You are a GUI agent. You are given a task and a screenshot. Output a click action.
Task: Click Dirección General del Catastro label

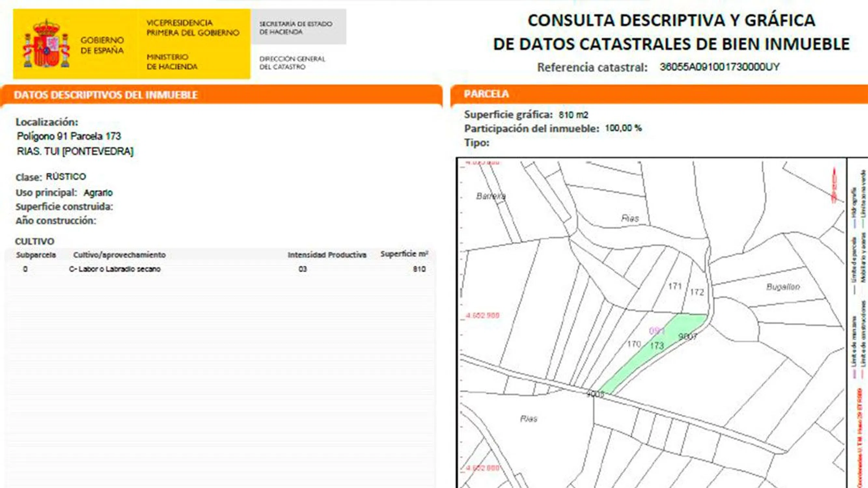(x=292, y=63)
